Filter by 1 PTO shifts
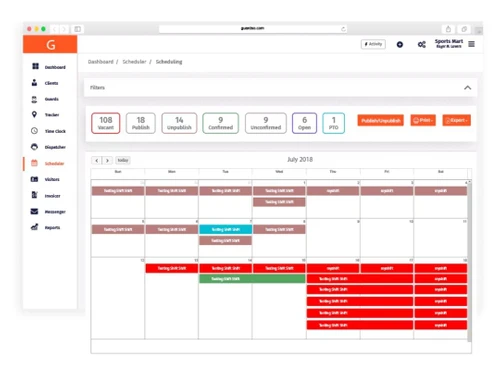Image resolution: width=500 pixels, height=375 pixels. point(333,123)
